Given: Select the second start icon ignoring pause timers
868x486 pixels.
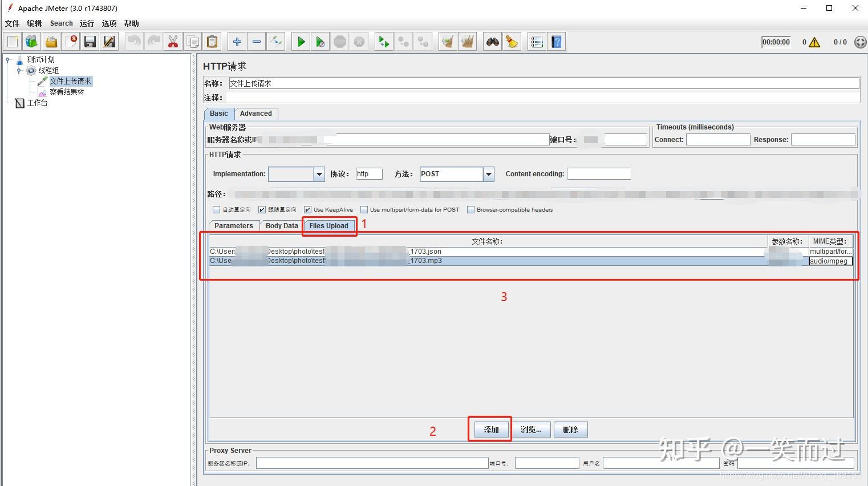Looking at the screenshot, I should (320, 41).
